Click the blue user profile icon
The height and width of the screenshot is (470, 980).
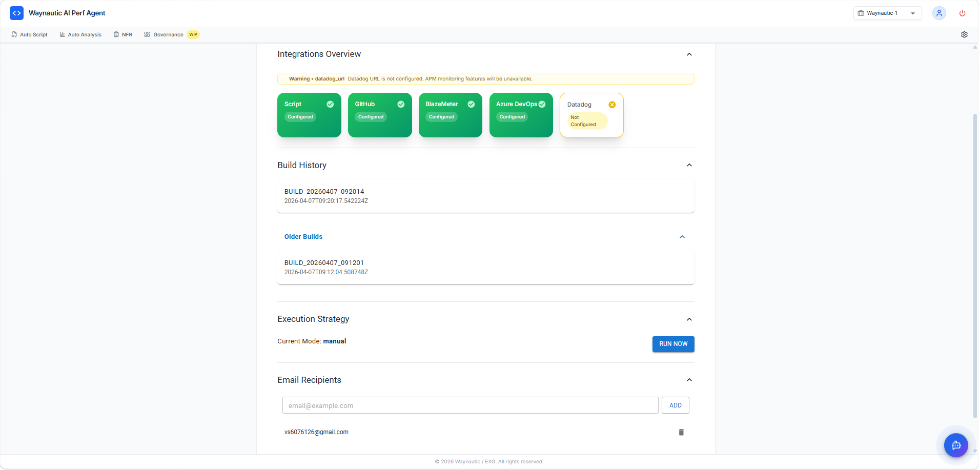tap(939, 13)
